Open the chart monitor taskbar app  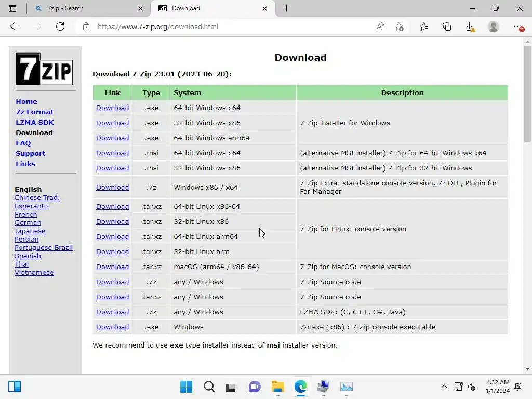347,387
